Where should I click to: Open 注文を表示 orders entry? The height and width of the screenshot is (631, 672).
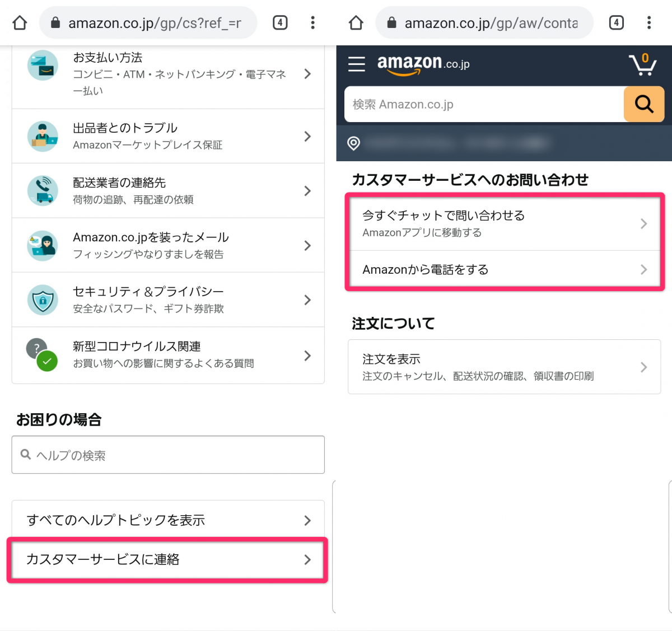coord(505,367)
